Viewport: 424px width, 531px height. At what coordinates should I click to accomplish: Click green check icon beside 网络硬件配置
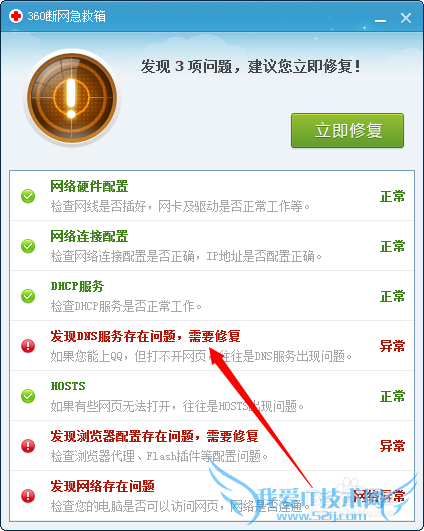click(x=28, y=196)
